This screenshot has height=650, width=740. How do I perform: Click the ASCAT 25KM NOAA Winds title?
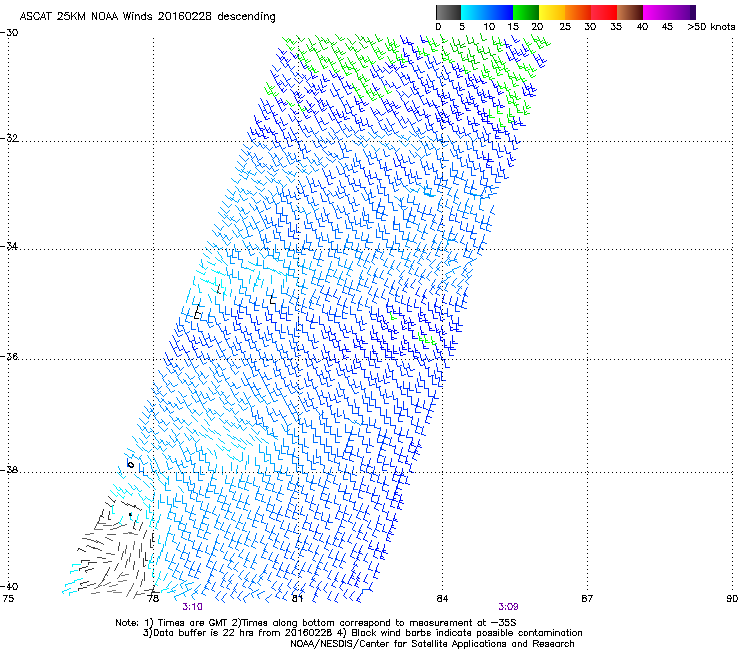coord(147,16)
